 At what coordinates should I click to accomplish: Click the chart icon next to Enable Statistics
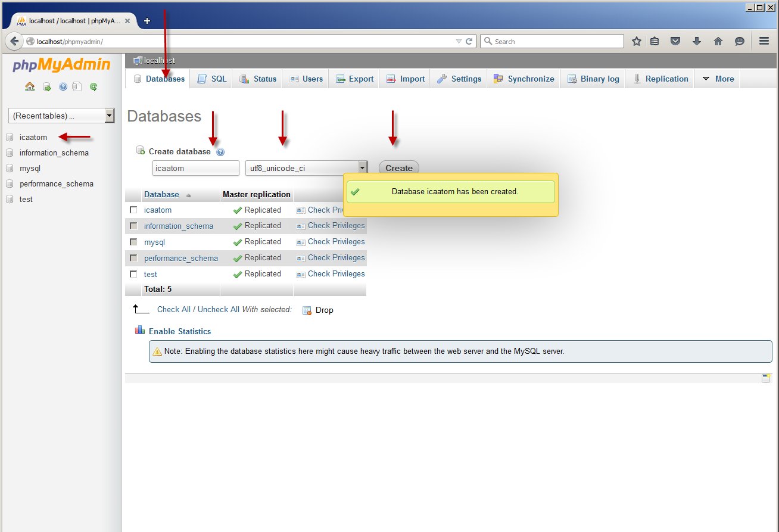[x=140, y=331]
